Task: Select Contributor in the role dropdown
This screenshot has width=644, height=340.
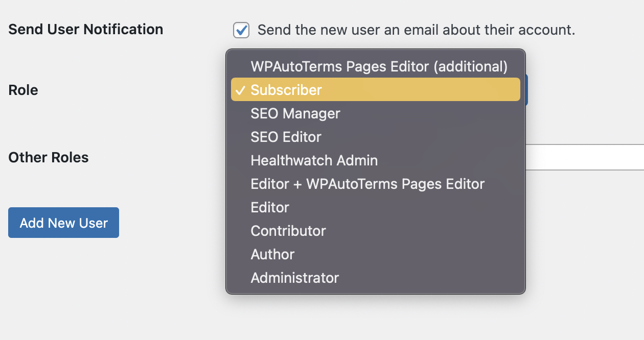Action: pyautogui.click(x=288, y=231)
